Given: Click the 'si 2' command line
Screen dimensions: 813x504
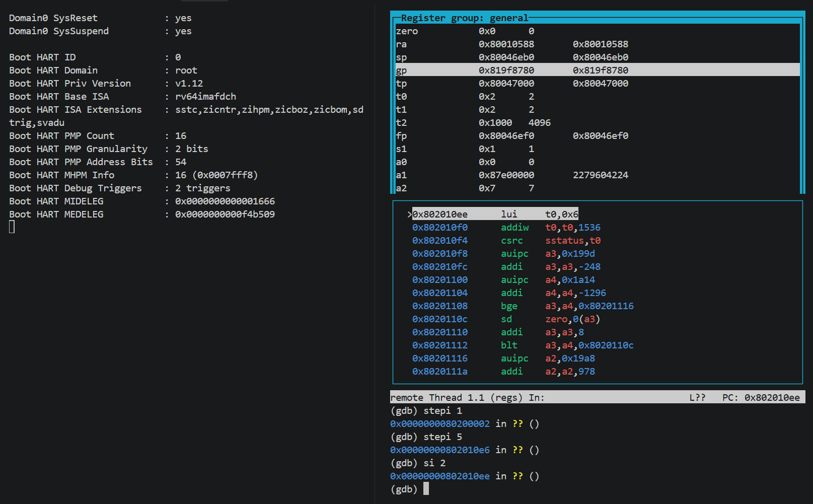Looking at the screenshot, I should (x=418, y=463).
